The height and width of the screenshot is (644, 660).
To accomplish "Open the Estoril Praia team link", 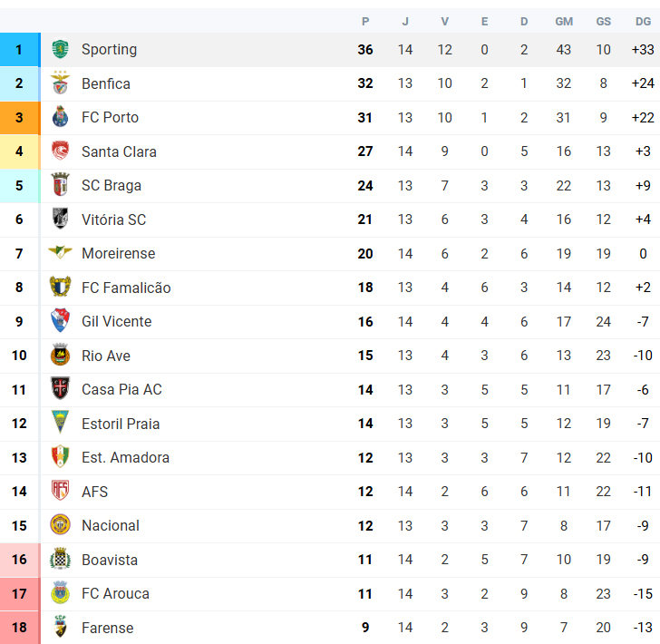I will pos(121,424).
